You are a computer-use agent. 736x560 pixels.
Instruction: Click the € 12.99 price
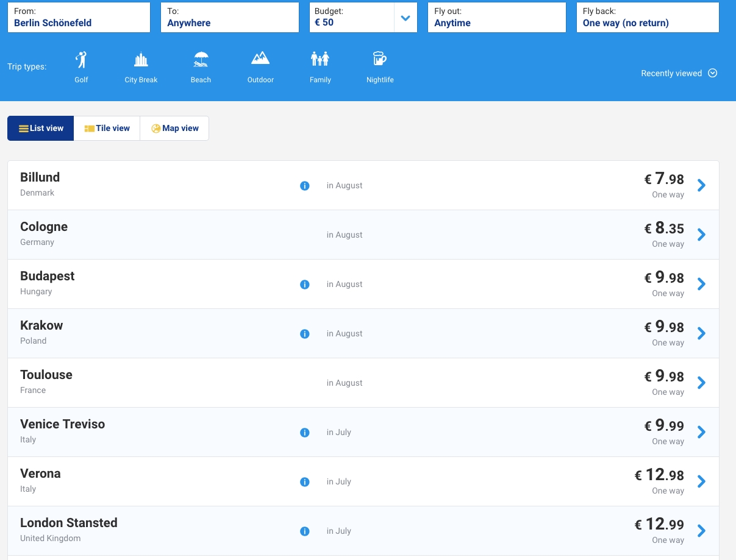coord(659,524)
